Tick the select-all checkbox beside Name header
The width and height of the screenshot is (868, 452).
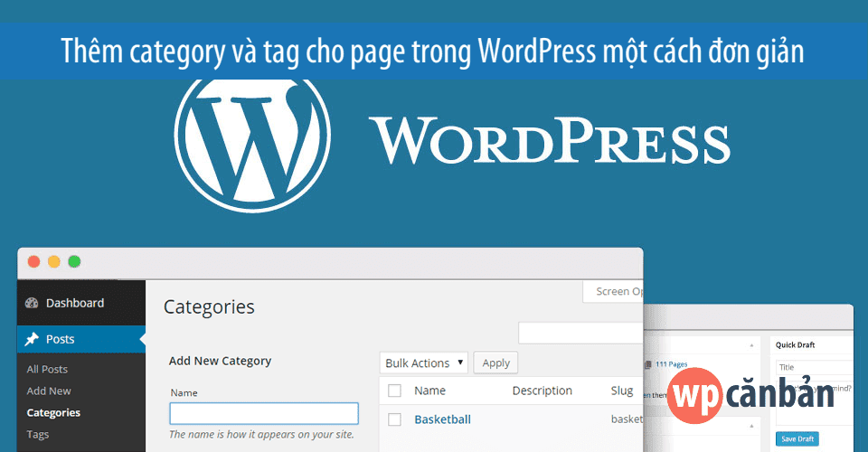(394, 391)
